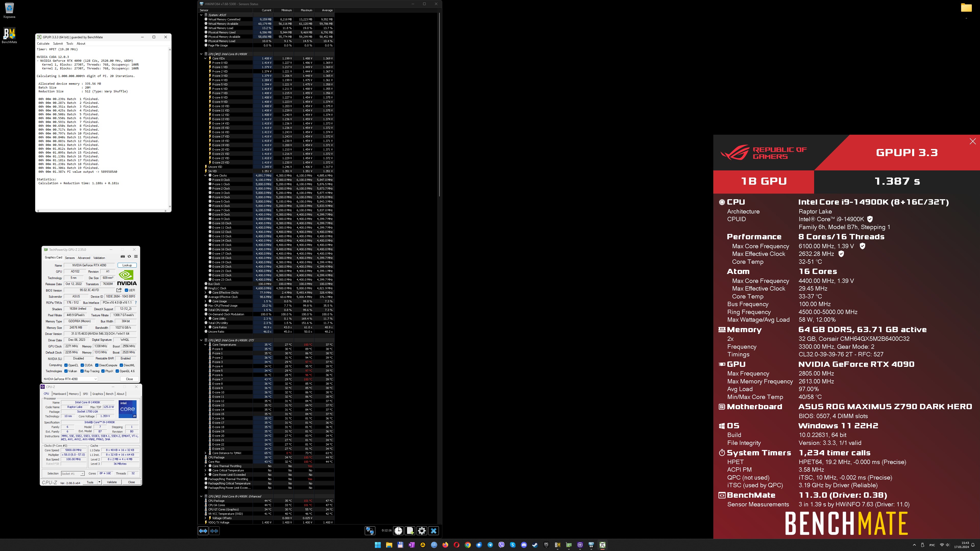Toggle the Ray Tracing checkbox in GPU-Z

coord(82,371)
